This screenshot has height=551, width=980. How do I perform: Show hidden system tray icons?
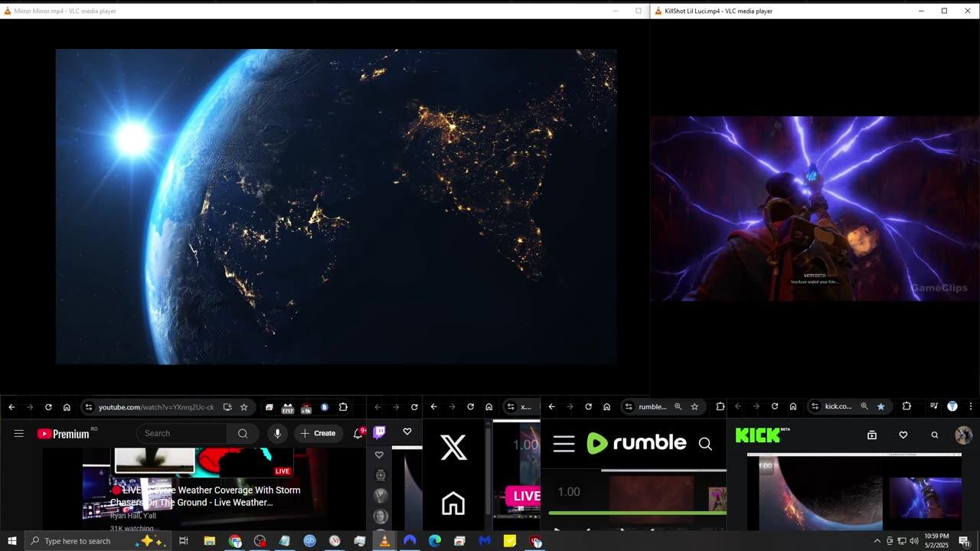click(877, 541)
